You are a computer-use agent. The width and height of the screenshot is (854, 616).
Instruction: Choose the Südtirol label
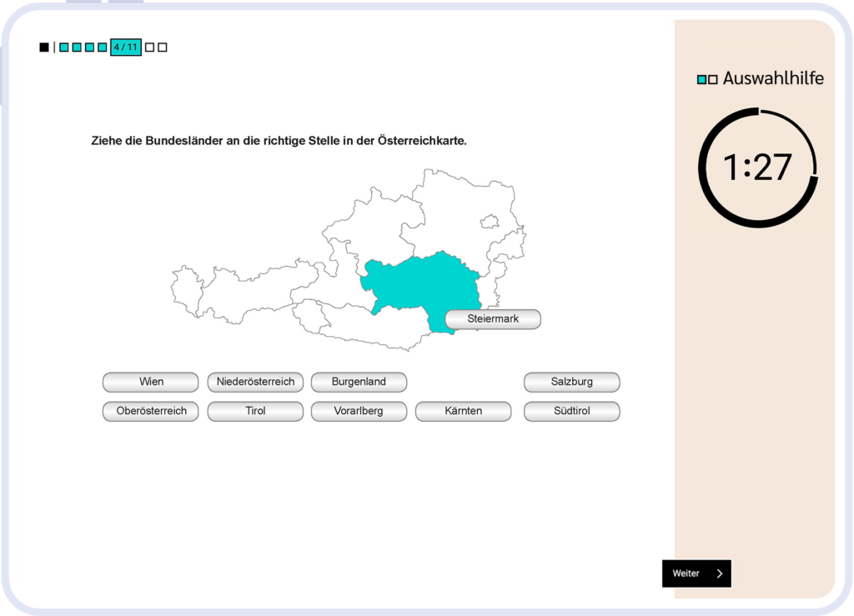coord(571,411)
